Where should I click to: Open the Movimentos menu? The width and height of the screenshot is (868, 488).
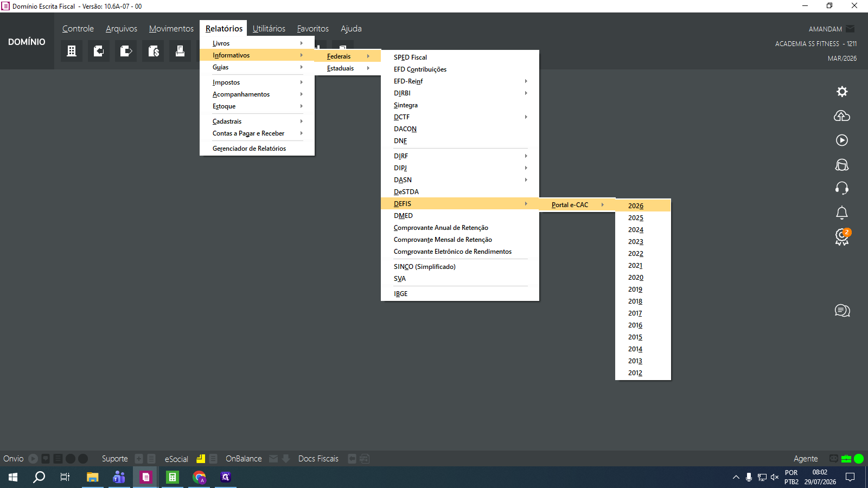pyautogui.click(x=171, y=29)
